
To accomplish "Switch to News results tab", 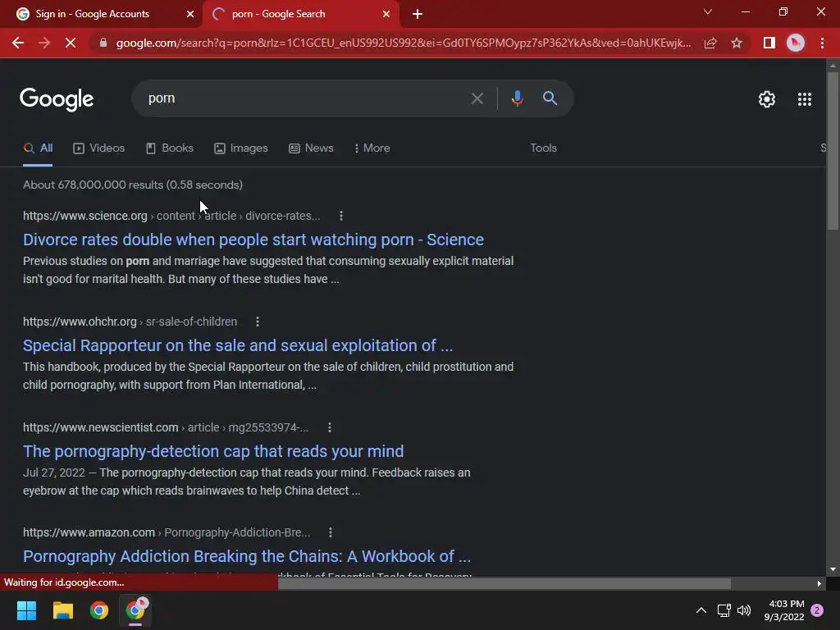I will [x=311, y=148].
